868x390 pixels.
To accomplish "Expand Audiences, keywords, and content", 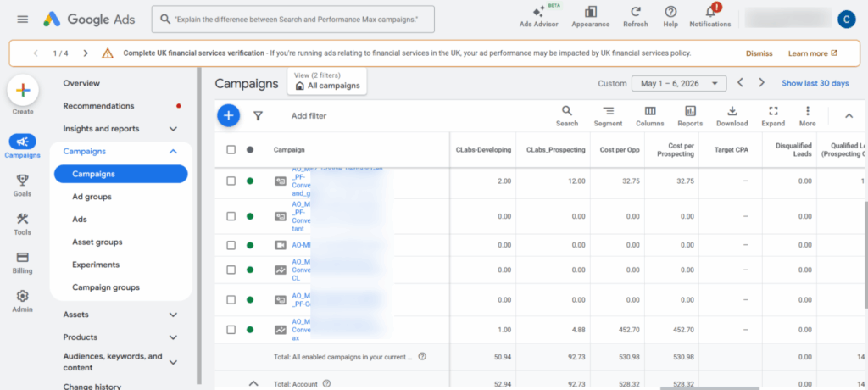I will click(x=173, y=362).
